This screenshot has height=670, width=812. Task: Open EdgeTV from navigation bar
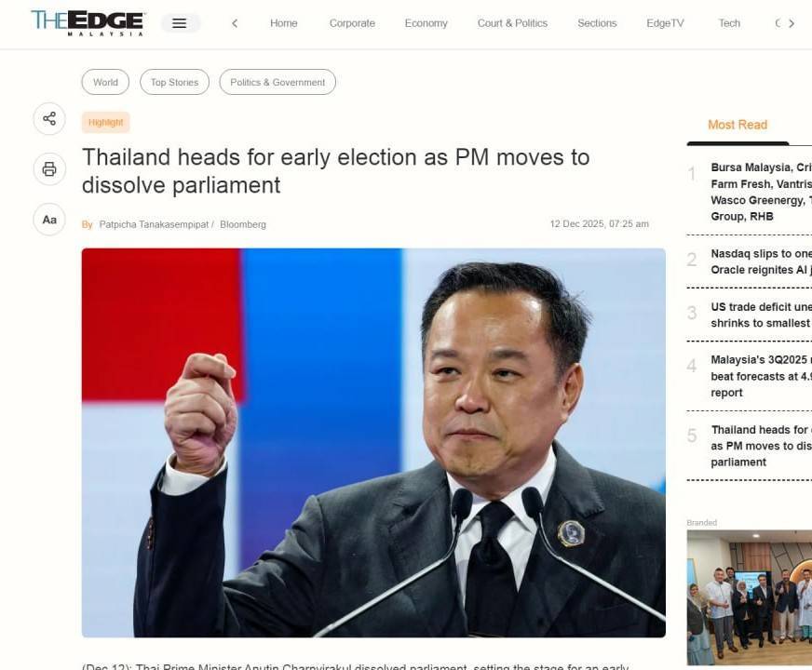[665, 23]
